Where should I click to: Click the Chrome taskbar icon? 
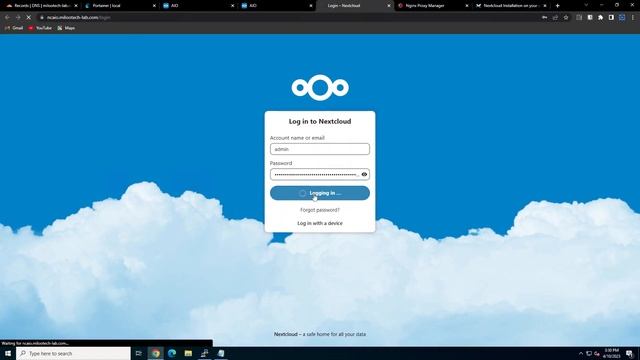pyautogui.click(x=156, y=353)
